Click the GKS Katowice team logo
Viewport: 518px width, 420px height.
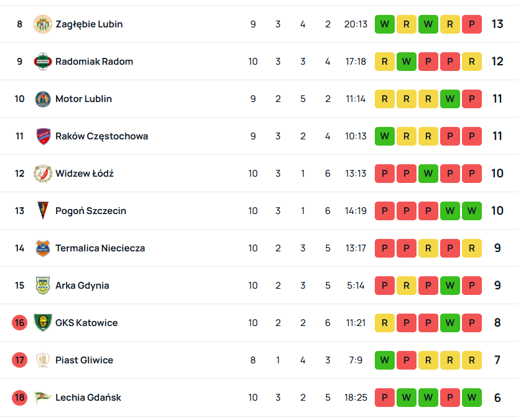[x=42, y=323]
